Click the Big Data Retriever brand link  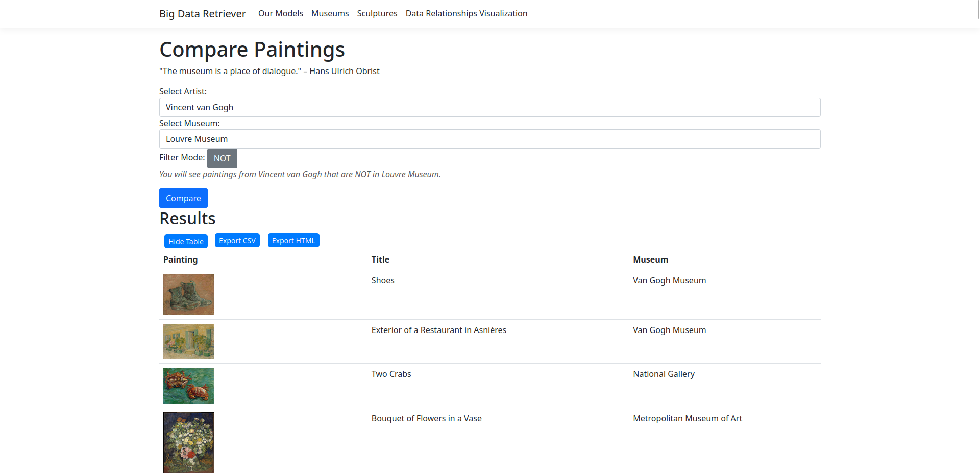(x=202, y=14)
